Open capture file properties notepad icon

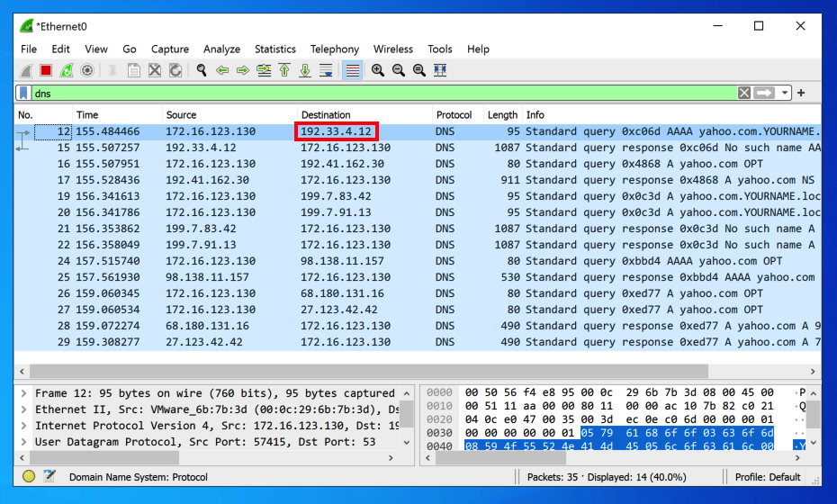coord(49,476)
